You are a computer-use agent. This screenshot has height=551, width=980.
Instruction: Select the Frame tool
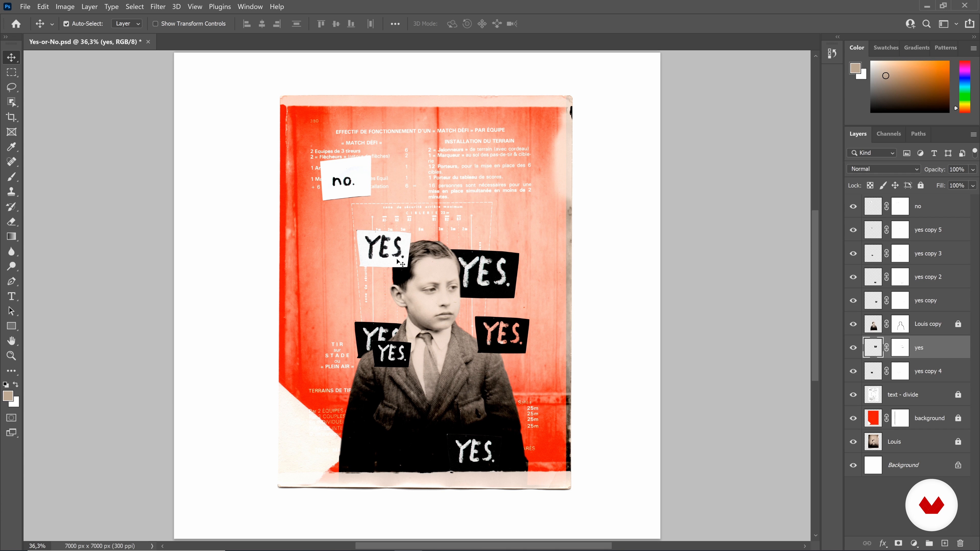[11, 132]
